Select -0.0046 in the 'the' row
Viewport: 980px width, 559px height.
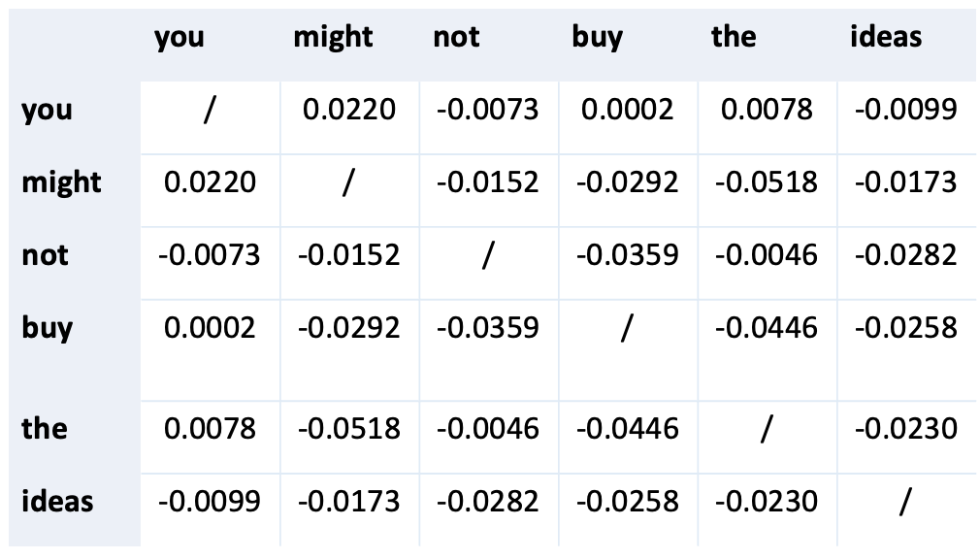[487, 428]
